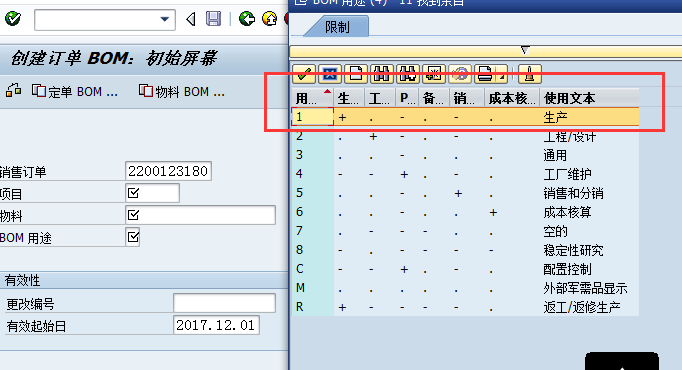This screenshot has height=370, width=682.
Task: Click the 销售订单 field with 2200123180
Action: coord(168,171)
